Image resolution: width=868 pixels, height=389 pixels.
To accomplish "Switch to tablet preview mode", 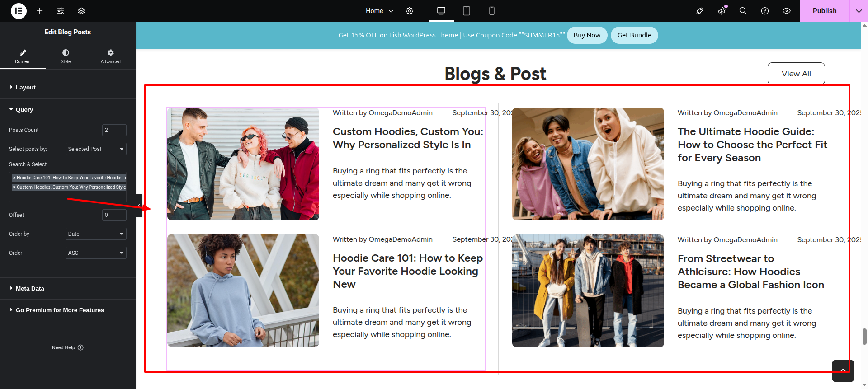I will 467,11.
